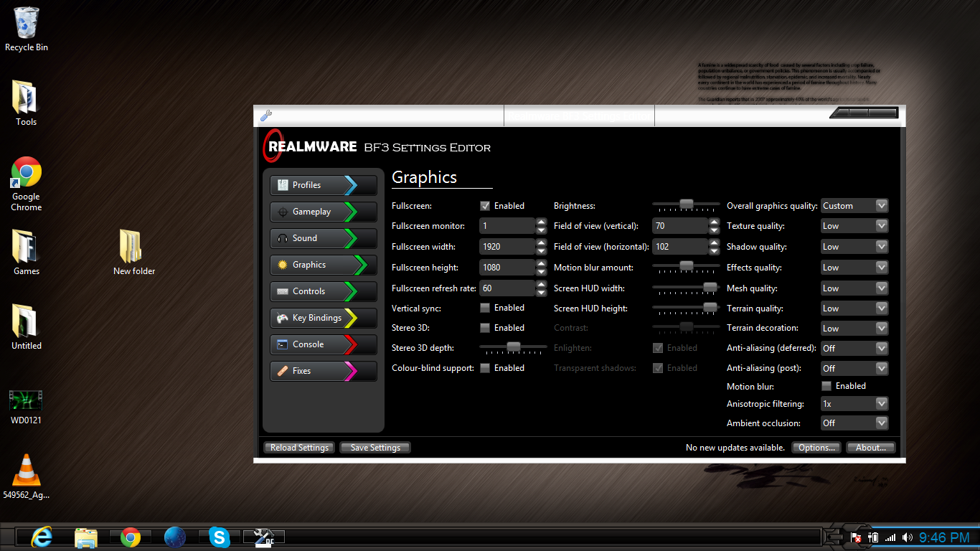Select the Untitled folder on the desktop
The height and width of the screenshot is (551, 980).
click(27, 326)
